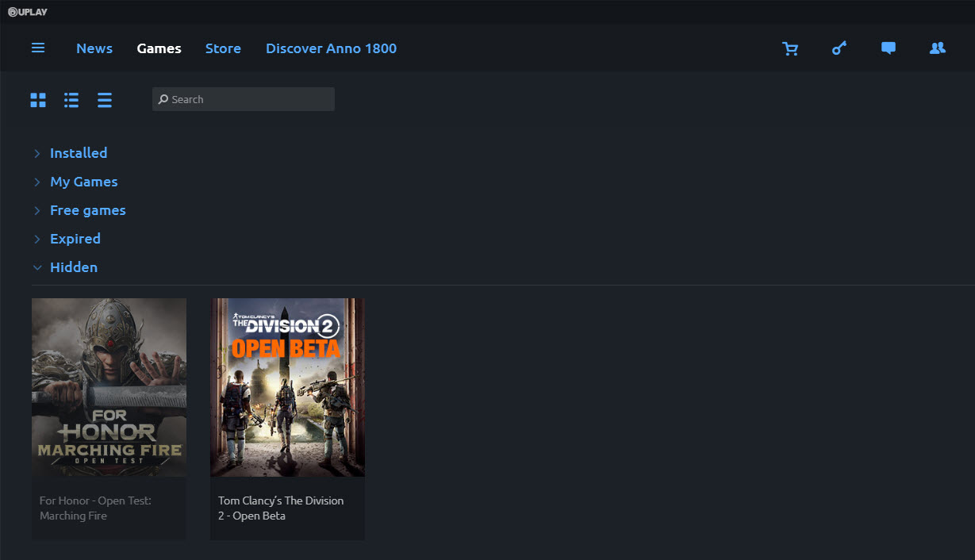Viewport: 975px width, 560px height.
Task: Open the shopping cart icon
Action: (x=790, y=48)
